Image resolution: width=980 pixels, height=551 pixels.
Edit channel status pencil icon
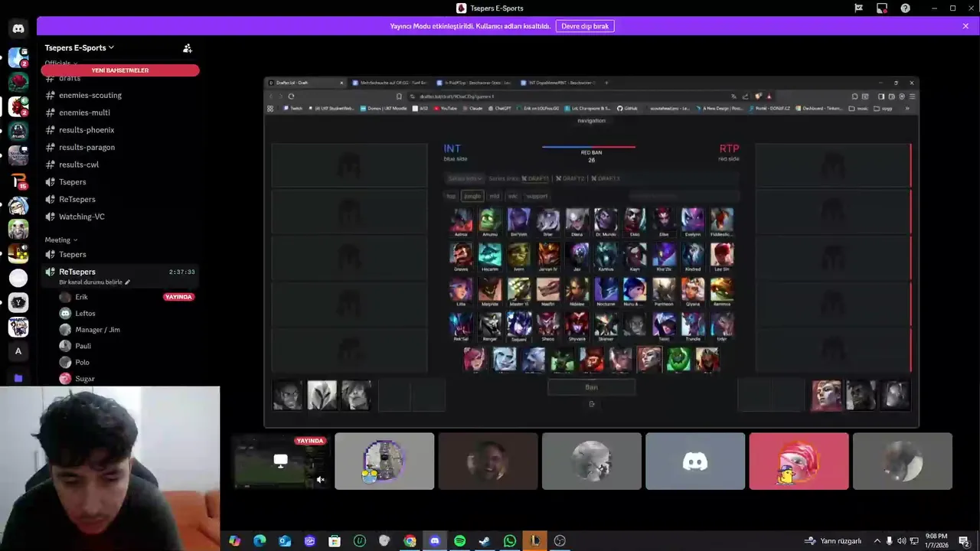click(127, 282)
